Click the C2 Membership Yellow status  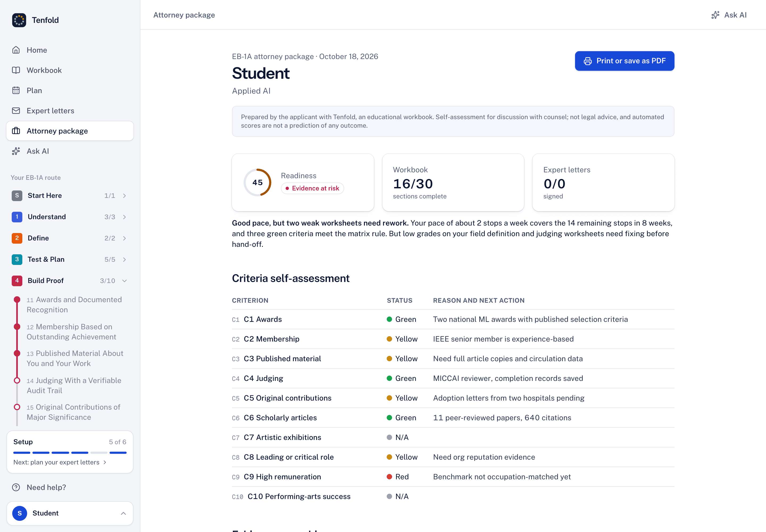click(402, 339)
